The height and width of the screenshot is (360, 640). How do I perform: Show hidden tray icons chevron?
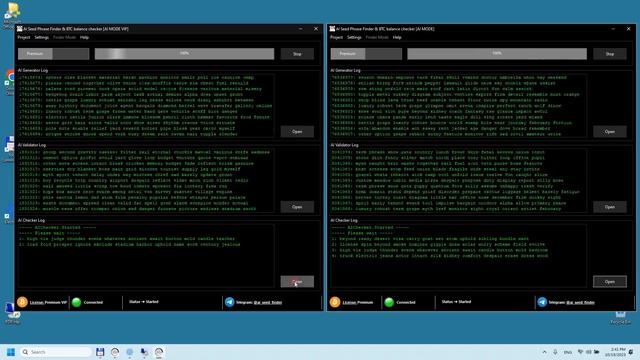[x=544, y=352]
